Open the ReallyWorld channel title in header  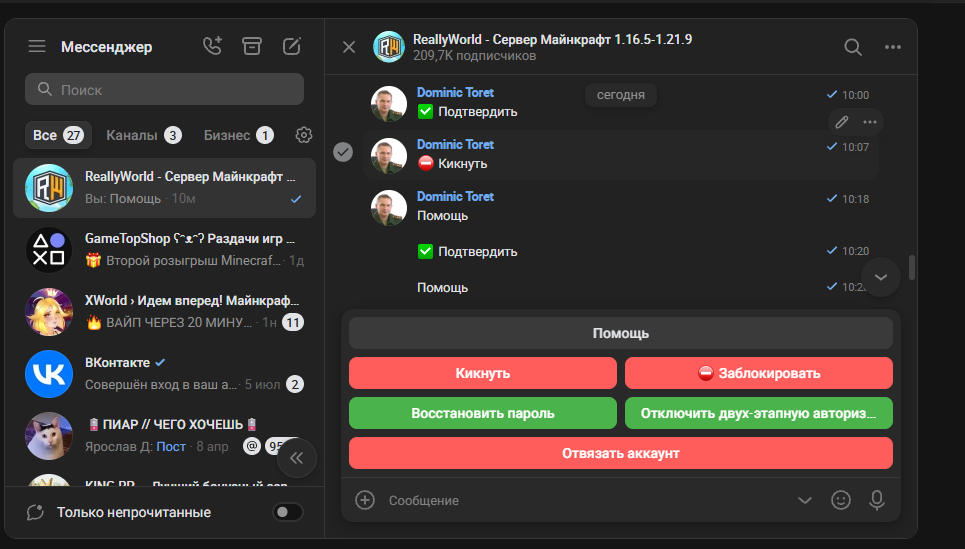553,39
